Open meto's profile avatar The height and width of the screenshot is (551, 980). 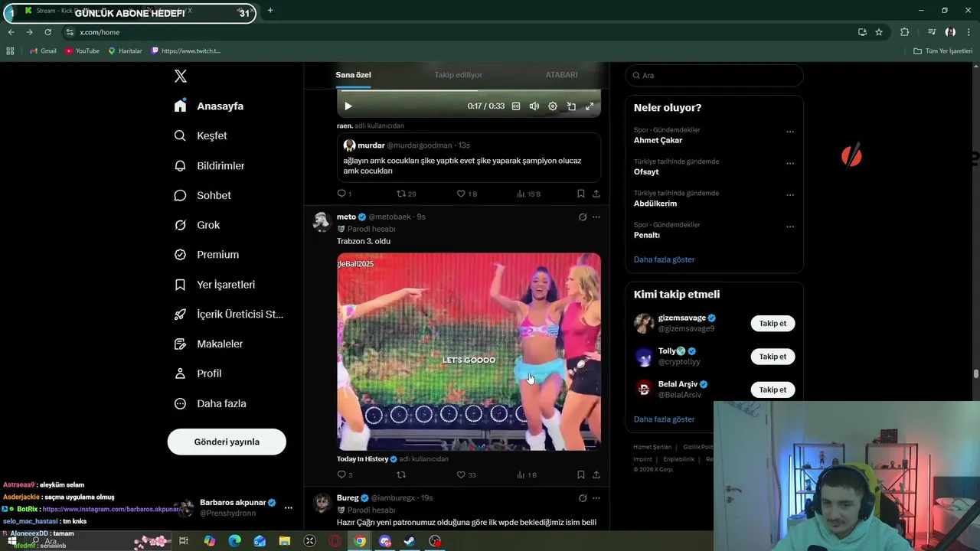pyautogui.click(x=322, y=221)
